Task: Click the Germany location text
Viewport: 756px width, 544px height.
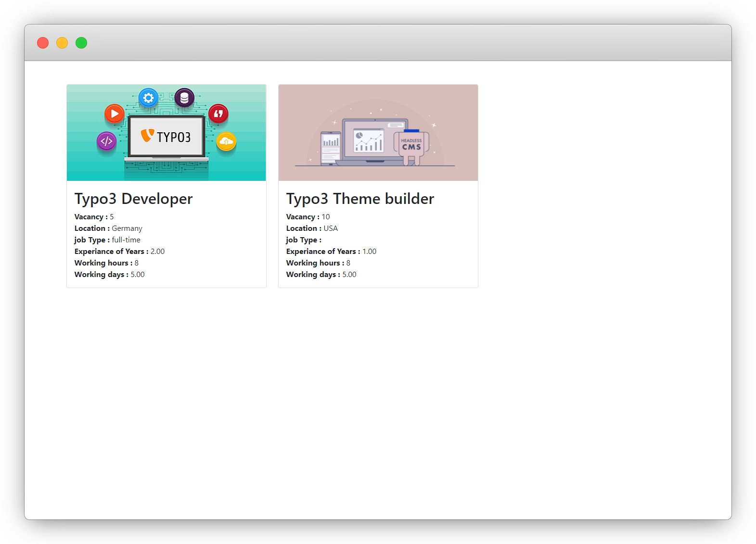Action: [x=127, y=228]
